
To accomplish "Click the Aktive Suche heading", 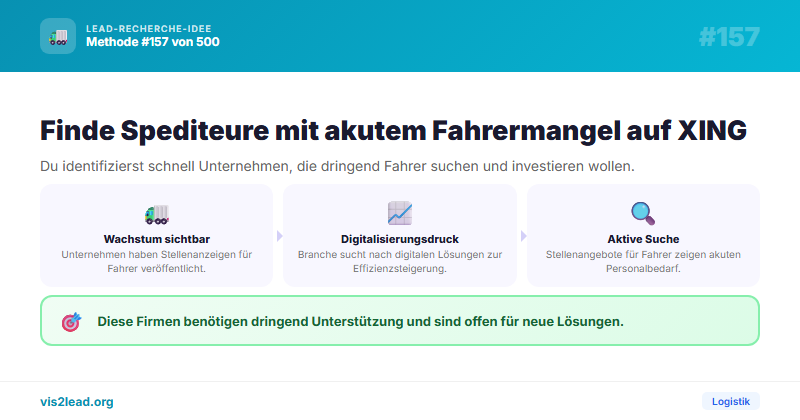I will [x=643, y=239].
